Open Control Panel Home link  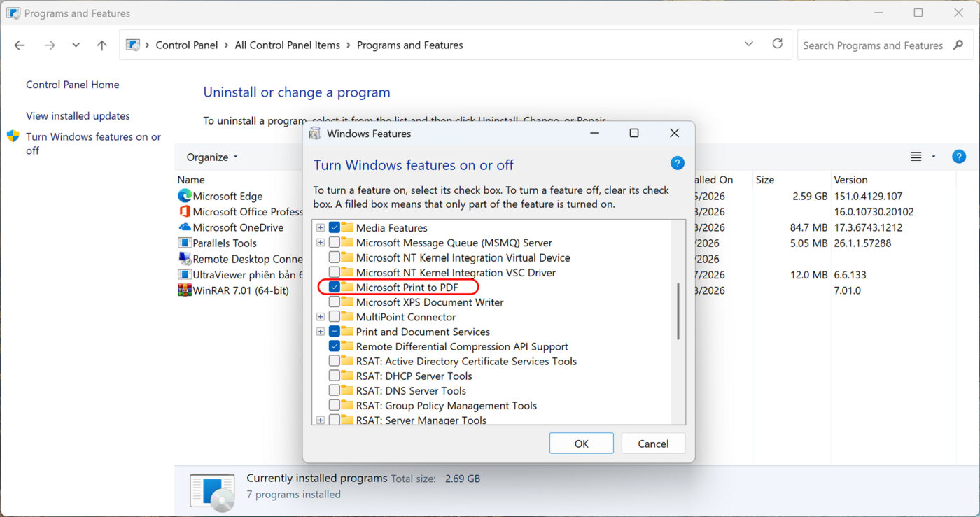coord(73,85)
